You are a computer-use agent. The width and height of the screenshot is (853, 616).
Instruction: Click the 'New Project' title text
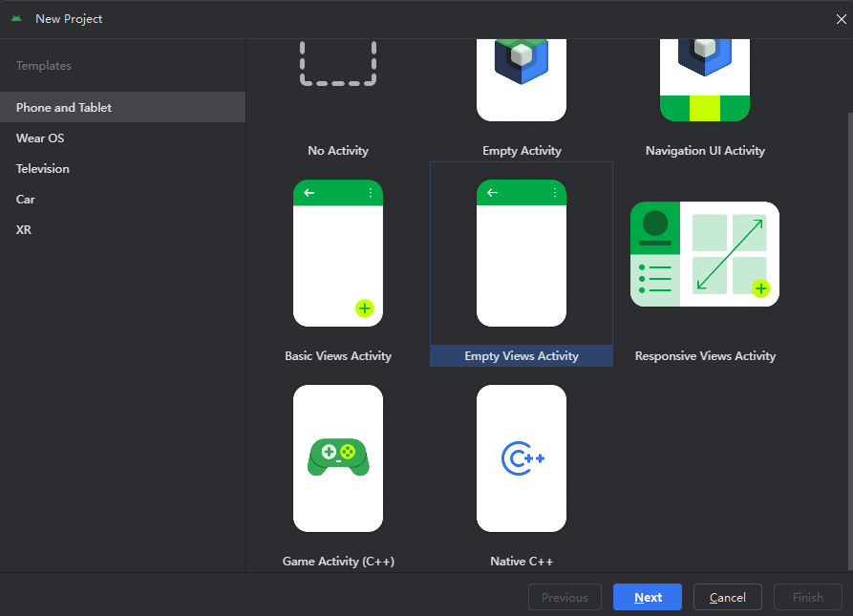[69, 18]
